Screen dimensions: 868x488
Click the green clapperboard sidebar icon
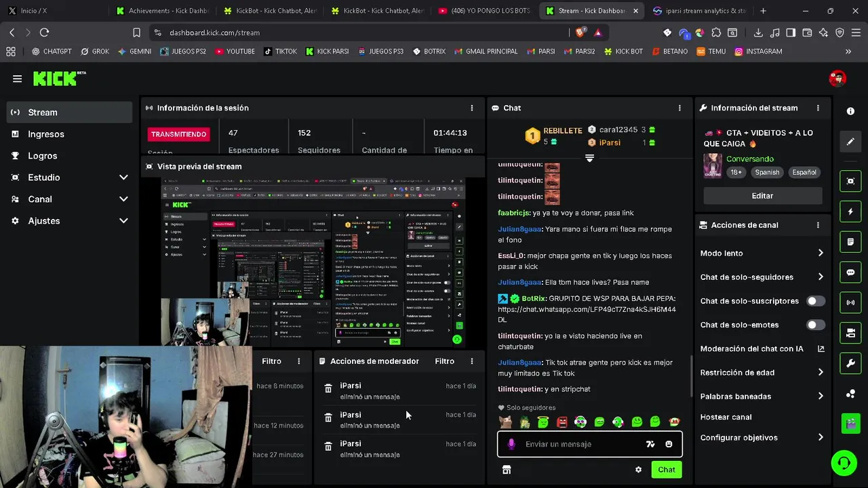coord(850,424)
